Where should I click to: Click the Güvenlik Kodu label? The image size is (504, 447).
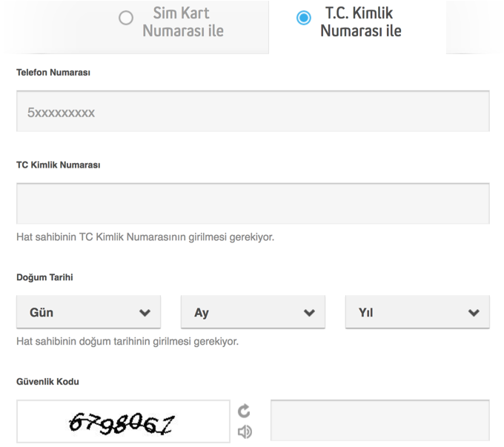[47, 382]
